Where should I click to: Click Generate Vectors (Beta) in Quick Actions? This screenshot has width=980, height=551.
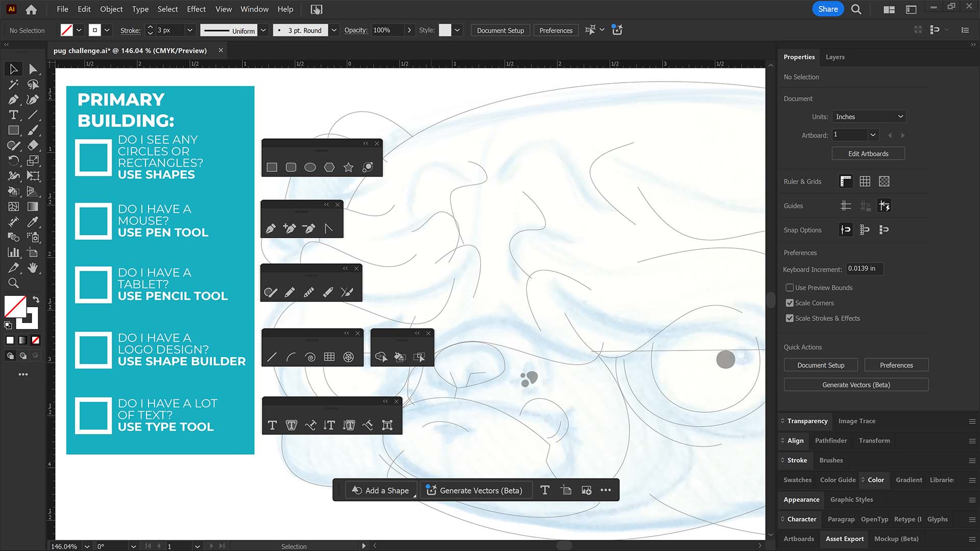click(856, 385)
